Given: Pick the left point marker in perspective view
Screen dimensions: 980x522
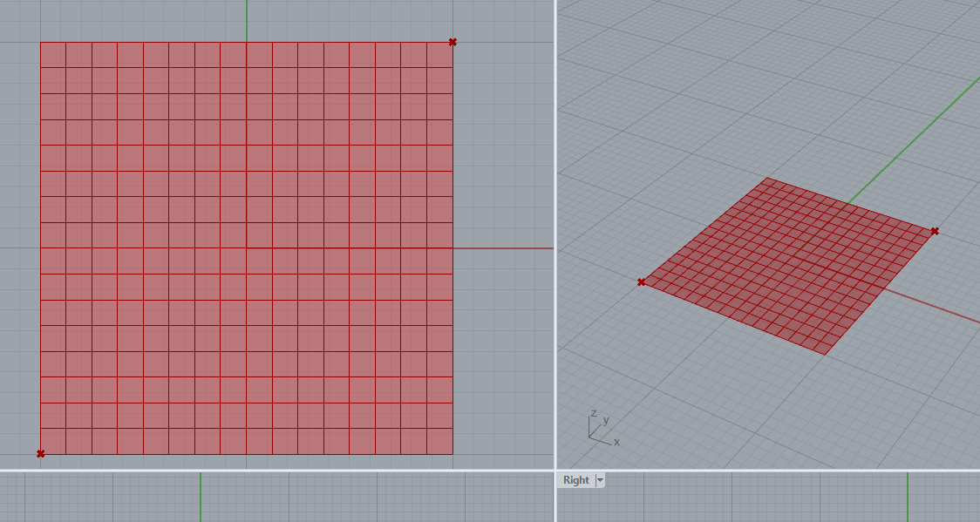Looking at the screenshot, I should 641,281.
